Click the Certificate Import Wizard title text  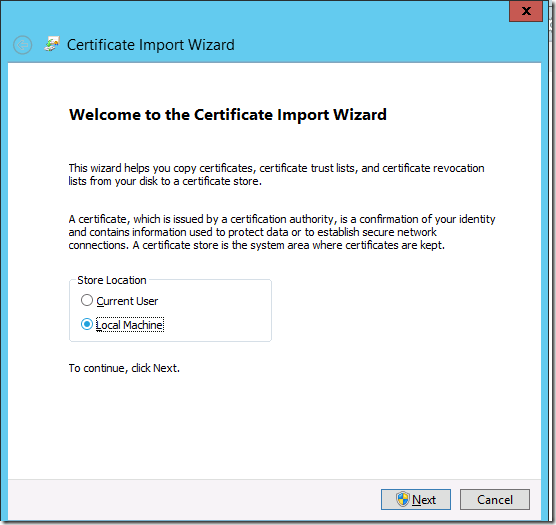pos(150,45)
